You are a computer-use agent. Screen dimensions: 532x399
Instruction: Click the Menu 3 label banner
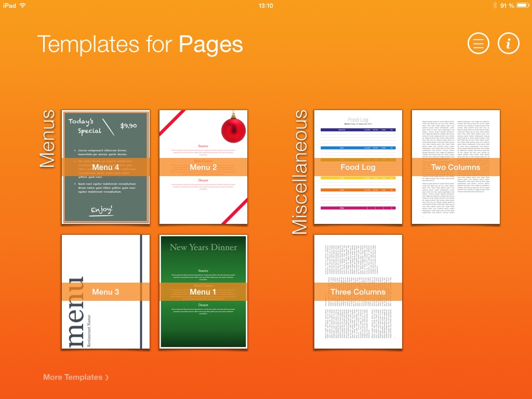[105, 292]
